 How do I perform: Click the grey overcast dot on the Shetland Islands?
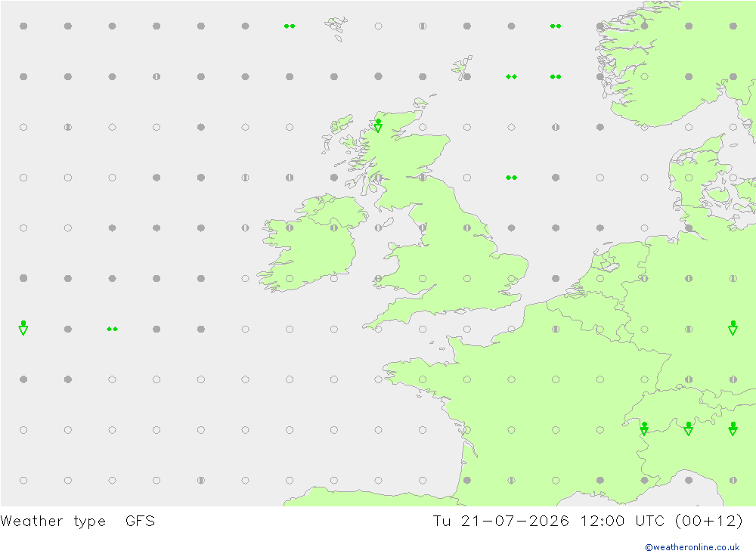click(466, 76)
